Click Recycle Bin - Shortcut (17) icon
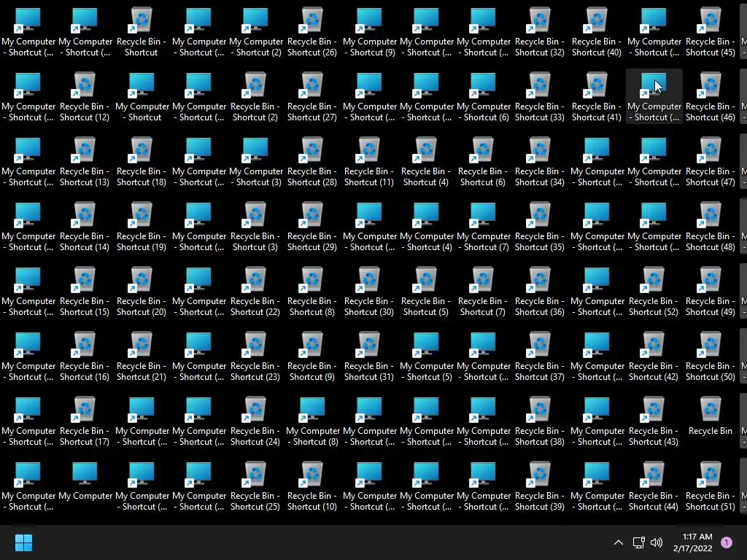 (85, 421)
